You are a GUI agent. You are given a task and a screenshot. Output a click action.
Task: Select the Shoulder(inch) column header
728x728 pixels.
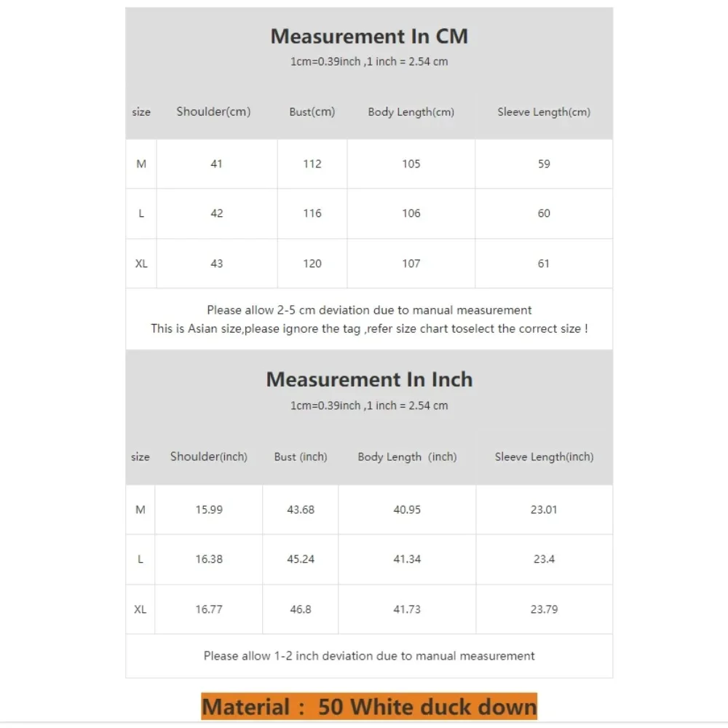[x=208, y=457]
